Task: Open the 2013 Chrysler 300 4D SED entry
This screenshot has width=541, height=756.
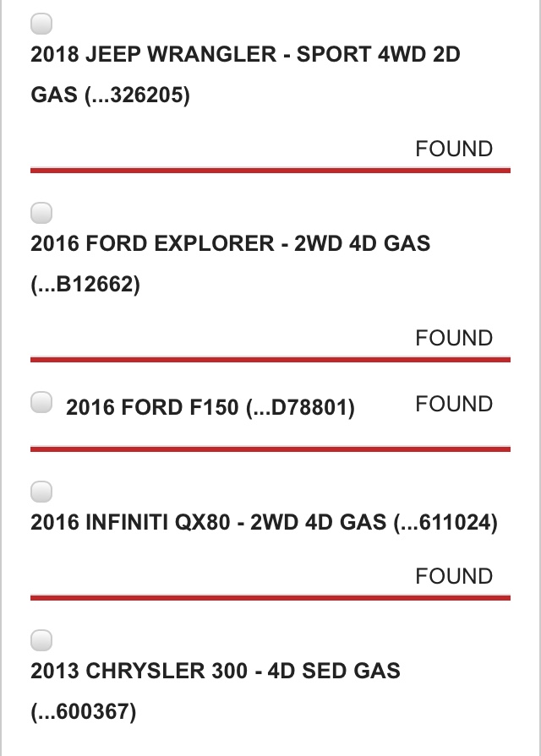Action: [x=216, y=691]
